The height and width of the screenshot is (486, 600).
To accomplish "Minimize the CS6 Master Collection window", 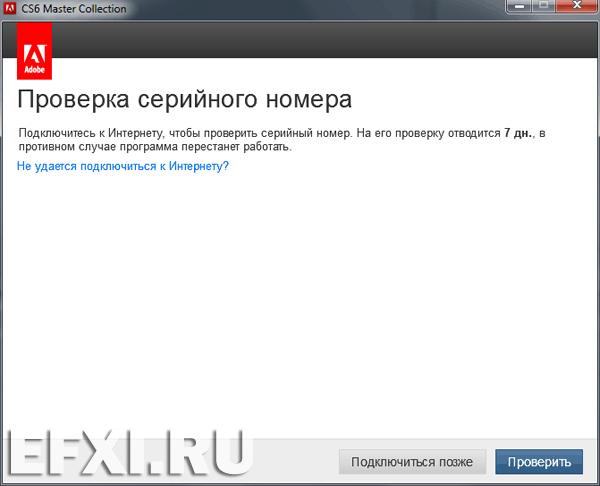I will (x=519, y=6).
